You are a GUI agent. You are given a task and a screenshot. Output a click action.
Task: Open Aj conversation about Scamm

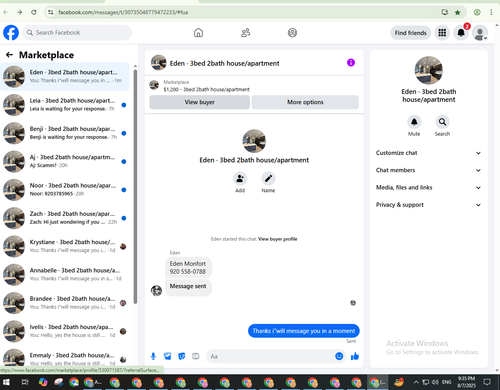[65, 161]
